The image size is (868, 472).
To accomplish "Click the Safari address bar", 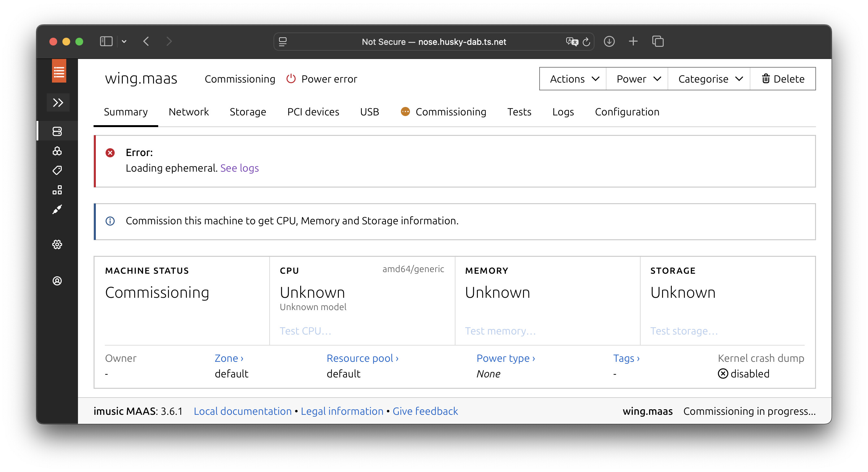I will click(433, 42).
